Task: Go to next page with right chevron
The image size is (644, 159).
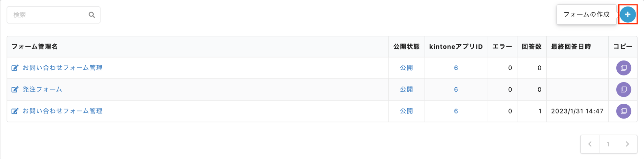Action: (627, 144)
